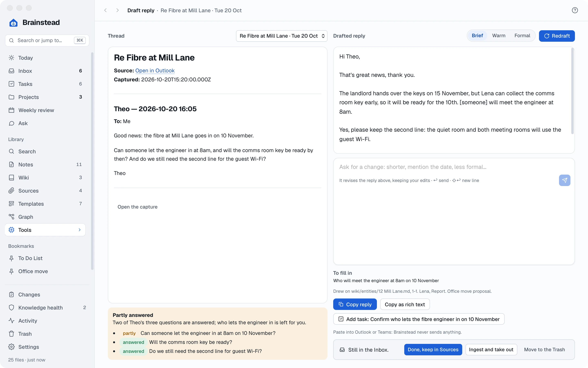The width and height of the screenshot is (588, 368).
Task: Open the To Do List pin bookmark
Action: (11, 258)
